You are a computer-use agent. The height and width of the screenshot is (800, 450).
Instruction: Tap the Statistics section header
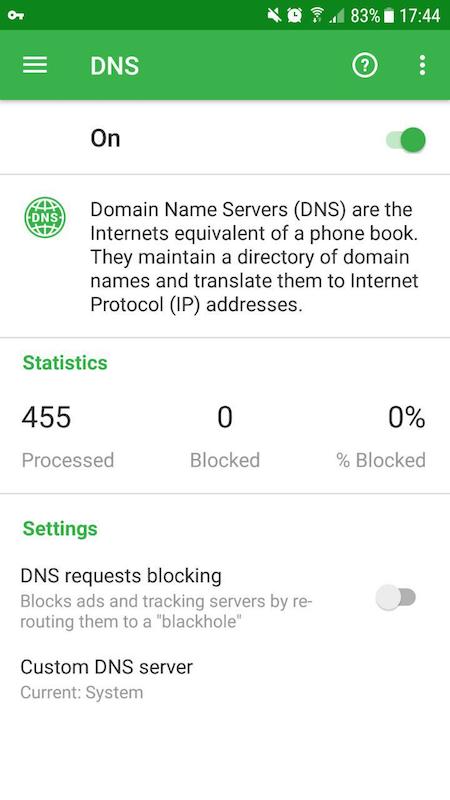(x=65, y=363)
